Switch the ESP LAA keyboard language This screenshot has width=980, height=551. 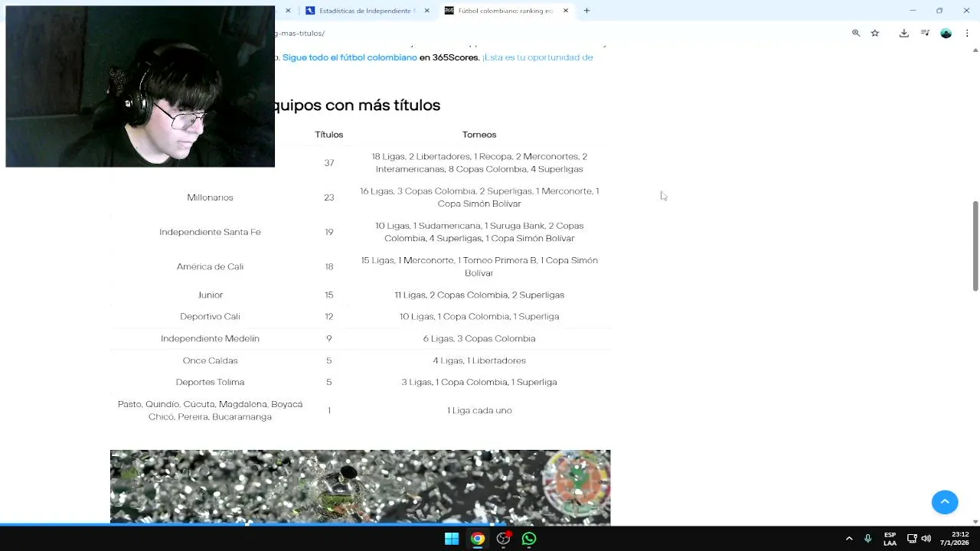point(890,539)
